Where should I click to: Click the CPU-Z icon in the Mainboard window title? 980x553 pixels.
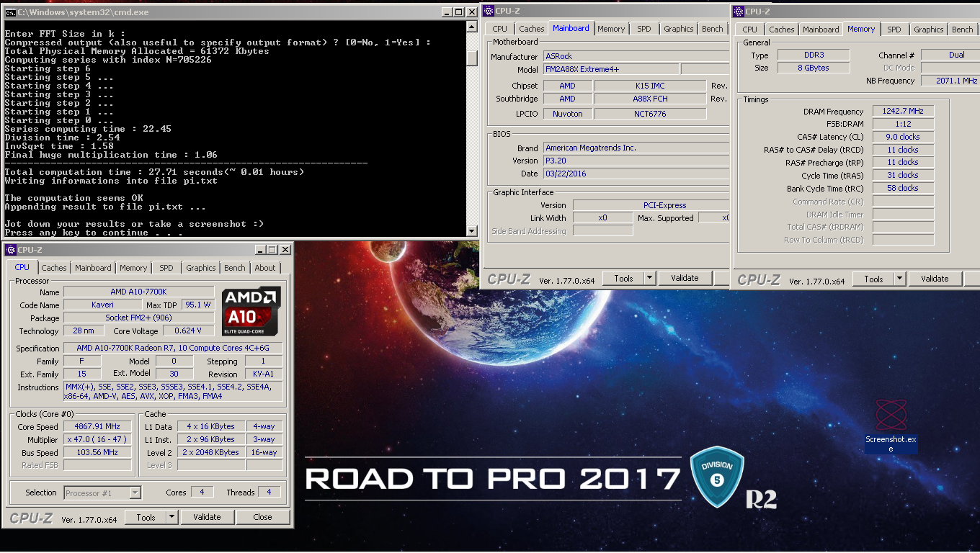488,10
